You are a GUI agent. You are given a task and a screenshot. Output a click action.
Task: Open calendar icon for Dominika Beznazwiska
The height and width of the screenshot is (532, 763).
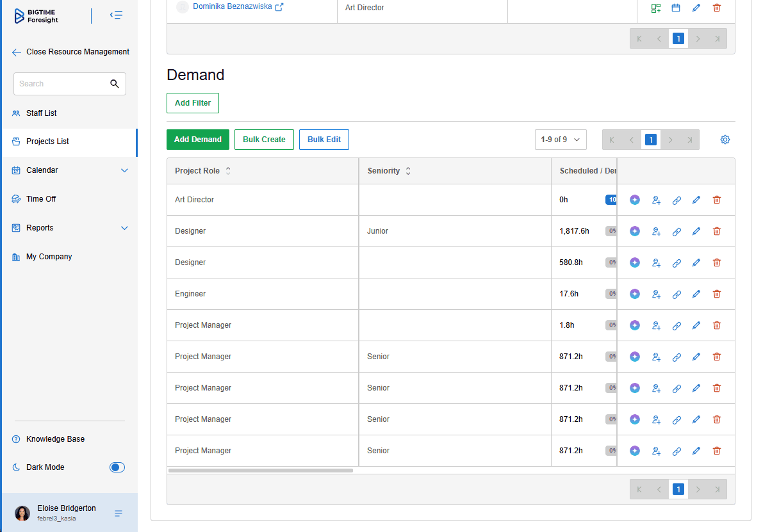pos(676,8)
